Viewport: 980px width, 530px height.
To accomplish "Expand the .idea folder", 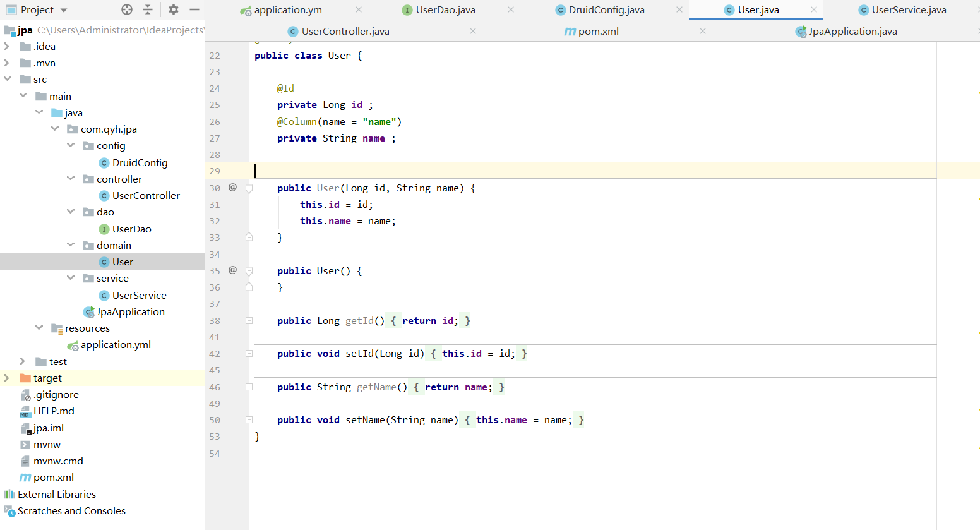I will point(7,46).
